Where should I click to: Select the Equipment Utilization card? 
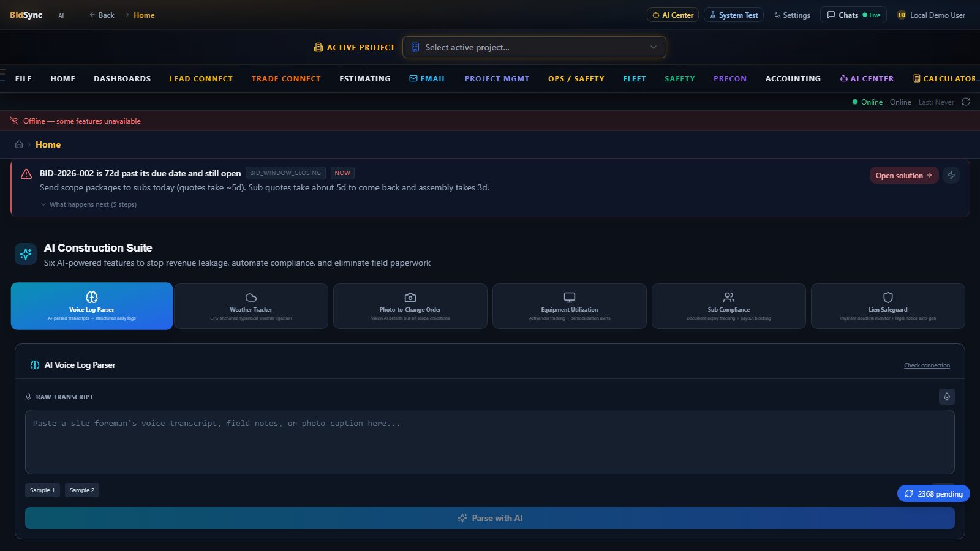pyautogui.click(x=570, y=306)
